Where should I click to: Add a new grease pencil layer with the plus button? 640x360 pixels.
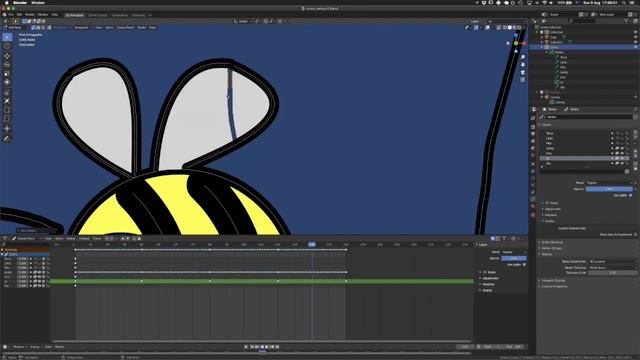[636, 133]
